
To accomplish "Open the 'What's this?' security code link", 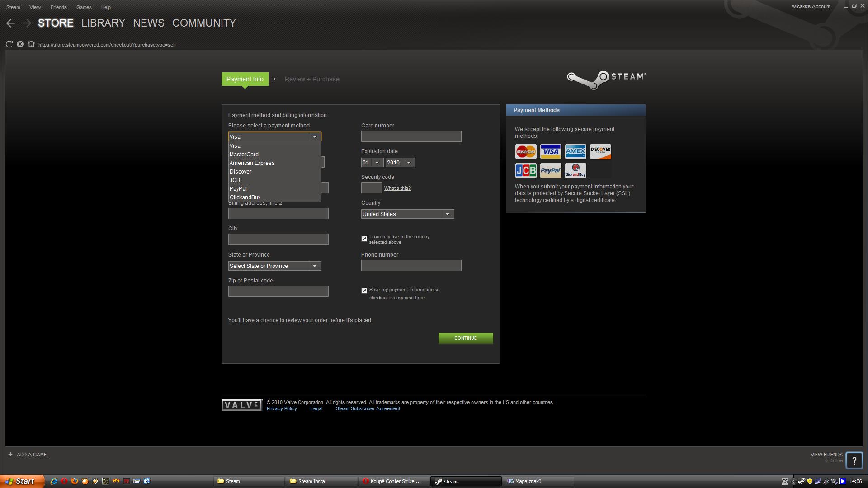I will pos(397,188).
